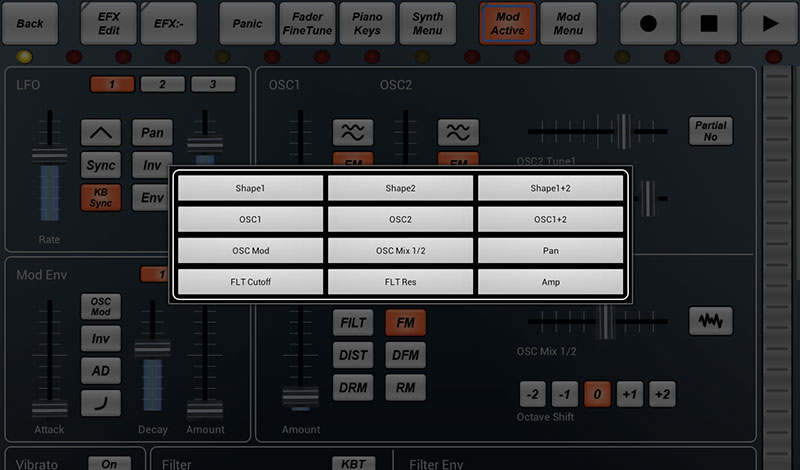Adjust the Mod Env Attack slider

click(49, 409)
